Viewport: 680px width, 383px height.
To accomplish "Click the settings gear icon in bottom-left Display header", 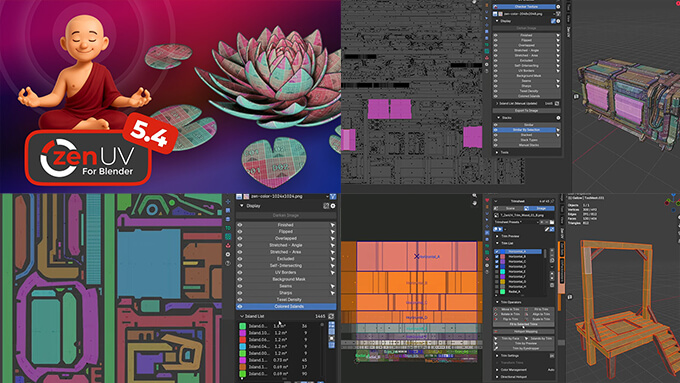I will coord(333,206).
